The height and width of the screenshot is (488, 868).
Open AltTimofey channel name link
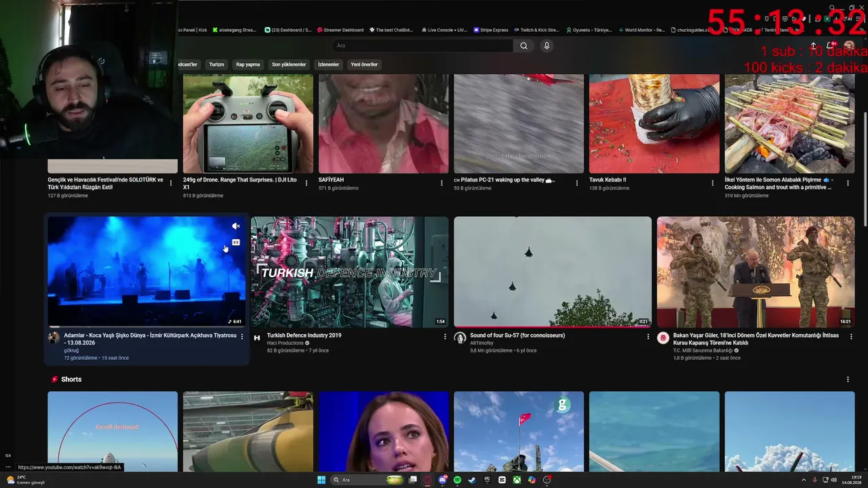click(x=481, y=343)
